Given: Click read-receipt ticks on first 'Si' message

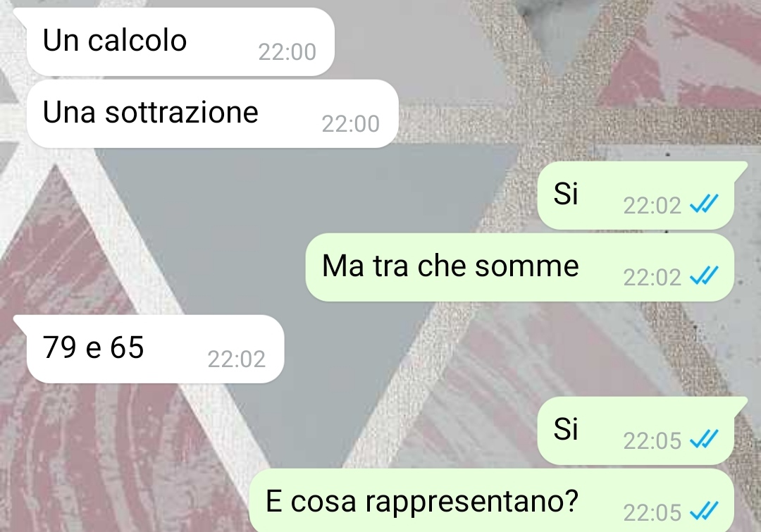Looking at the screenshot, I should (704, 204).
